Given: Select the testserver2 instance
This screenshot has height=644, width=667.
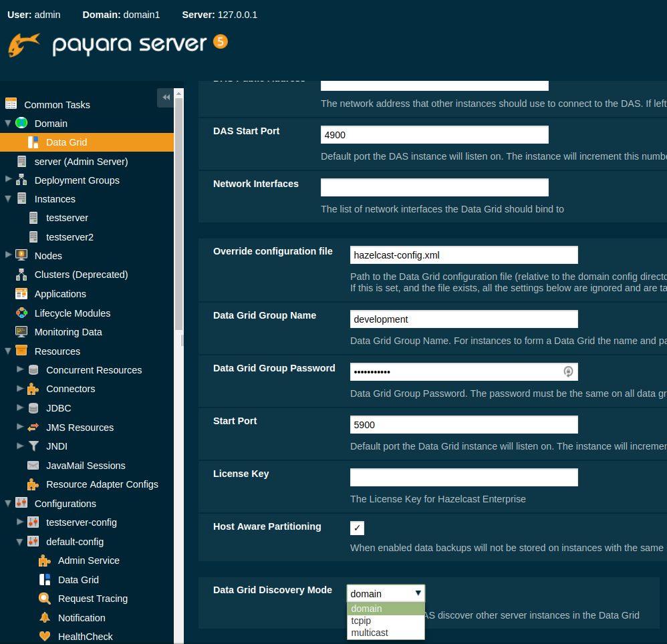Looking at the screenshot, I should pos(70,236).
